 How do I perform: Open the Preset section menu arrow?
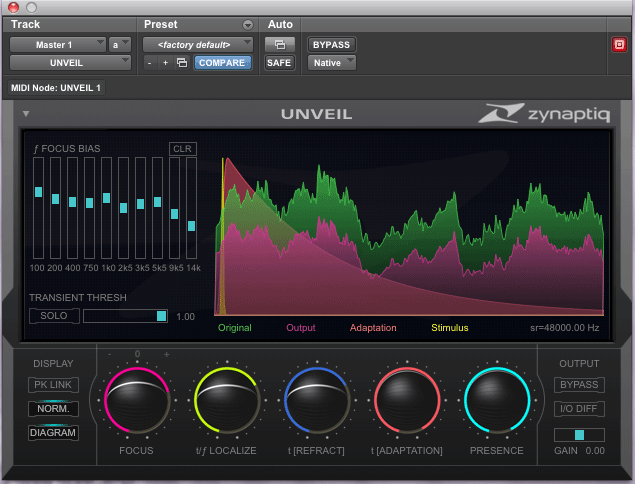pyautogui.click(x=247, y=25)
